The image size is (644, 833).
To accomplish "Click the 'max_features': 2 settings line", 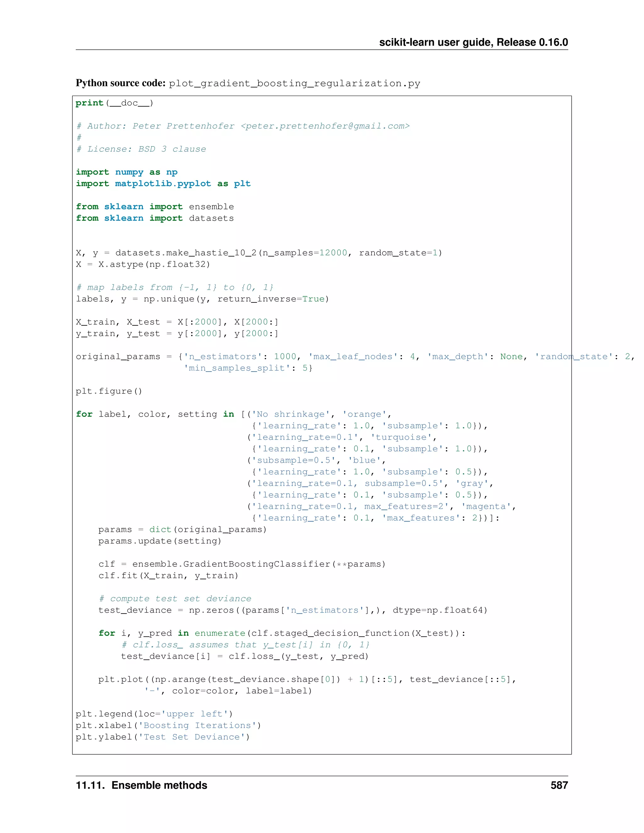I will [x=376, y=518].
